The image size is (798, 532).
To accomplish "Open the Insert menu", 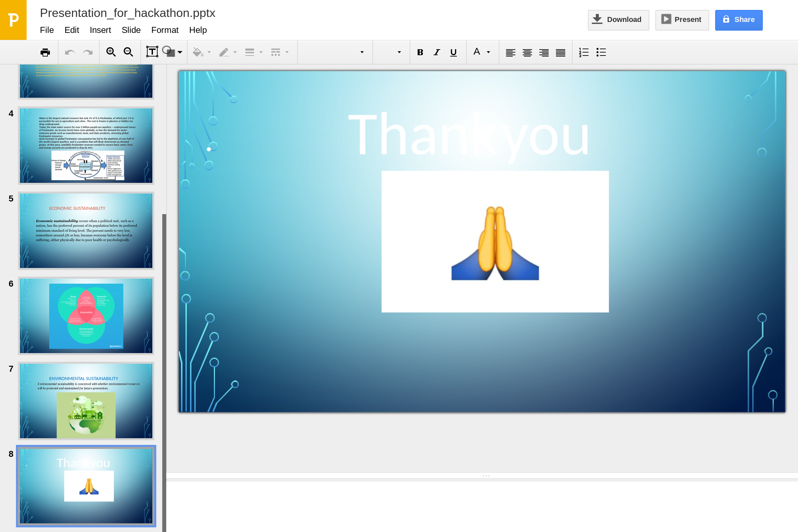I will (x=100, y=30).
